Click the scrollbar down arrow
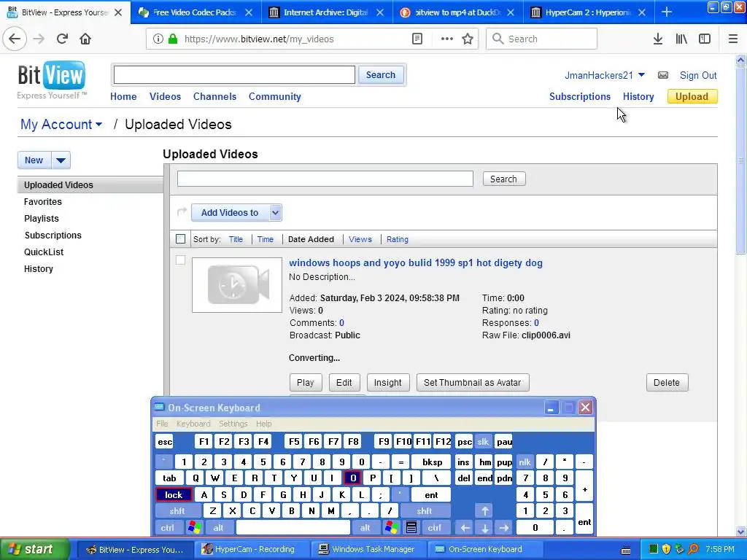This screenshot has width=747, height=560. (x=741, y=532)
